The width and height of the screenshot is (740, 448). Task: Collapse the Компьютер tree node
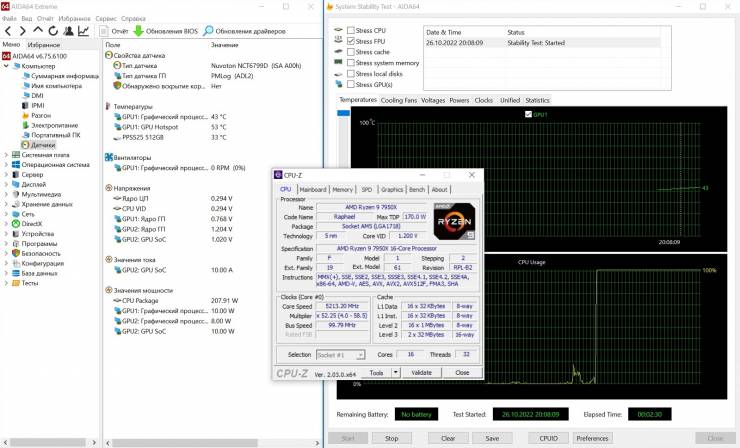pyautogui.click(x=6, y=66)
